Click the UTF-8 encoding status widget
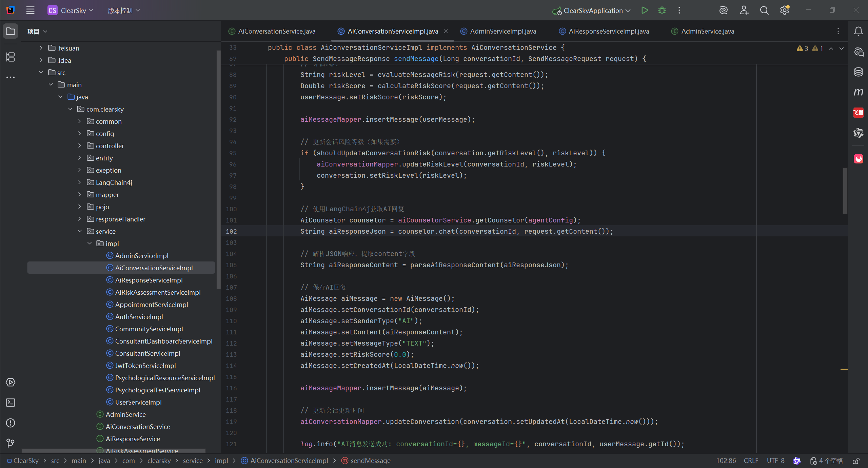 (775, 461)
